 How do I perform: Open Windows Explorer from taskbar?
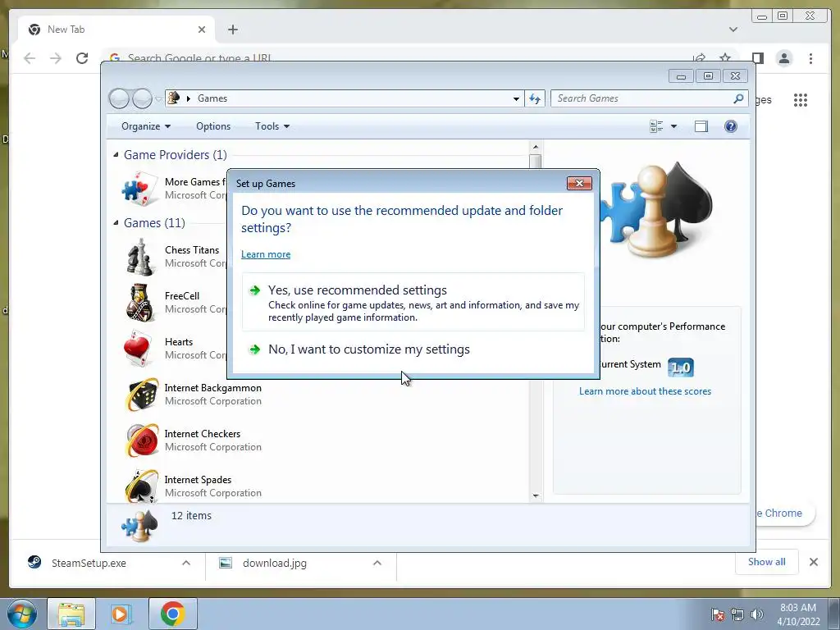[x=71, y=614]
